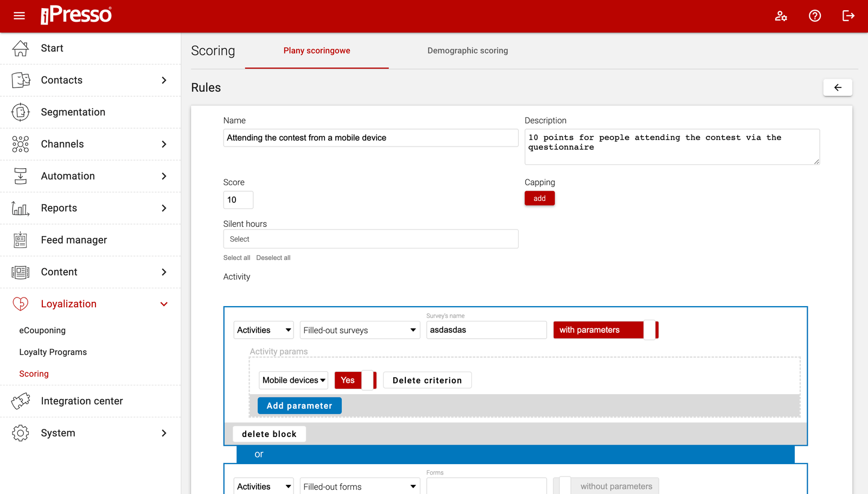Screen dimensions: 868x494
Task: Open the 'Filled-out surveys' dropdown
Action: (x=359, y=330)
